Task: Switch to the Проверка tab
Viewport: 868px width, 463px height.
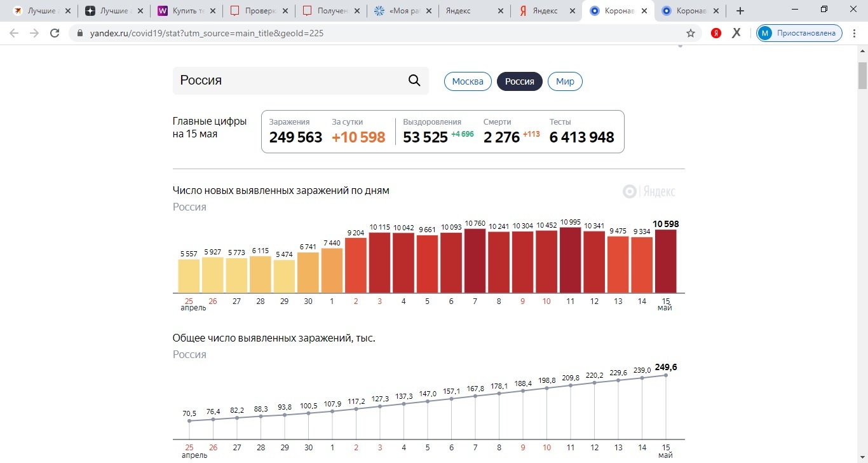Action: [259, 11]
